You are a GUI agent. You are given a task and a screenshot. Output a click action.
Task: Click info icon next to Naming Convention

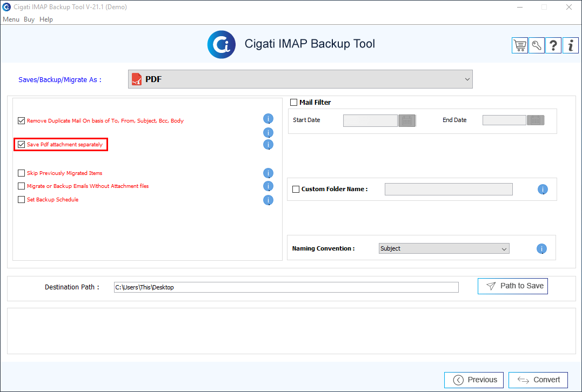[x=541, y=249]
